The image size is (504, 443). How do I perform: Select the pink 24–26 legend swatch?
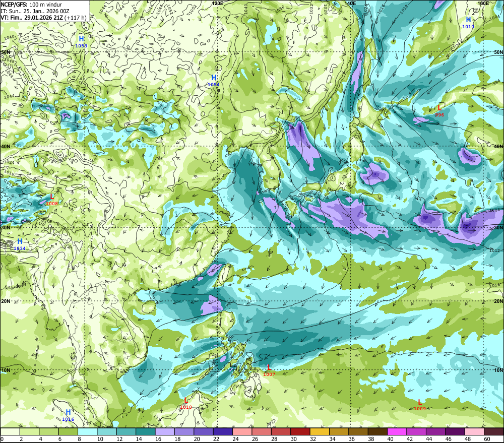(242, 432)
